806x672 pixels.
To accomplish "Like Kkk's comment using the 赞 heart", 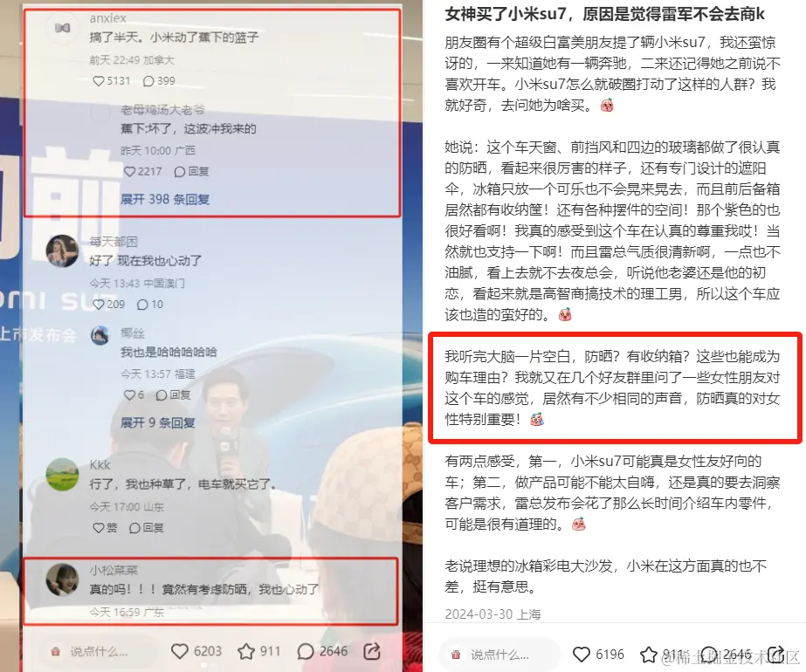I will [105, 528].
